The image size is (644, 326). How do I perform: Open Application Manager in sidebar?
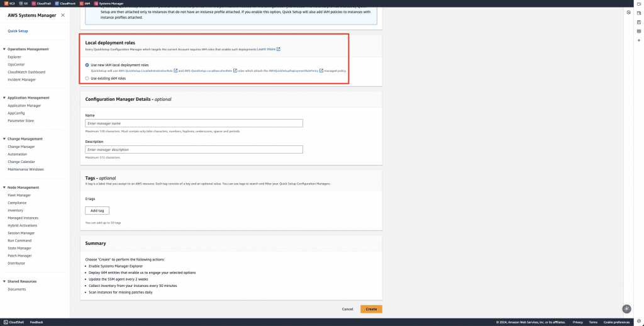click(25, 106)
